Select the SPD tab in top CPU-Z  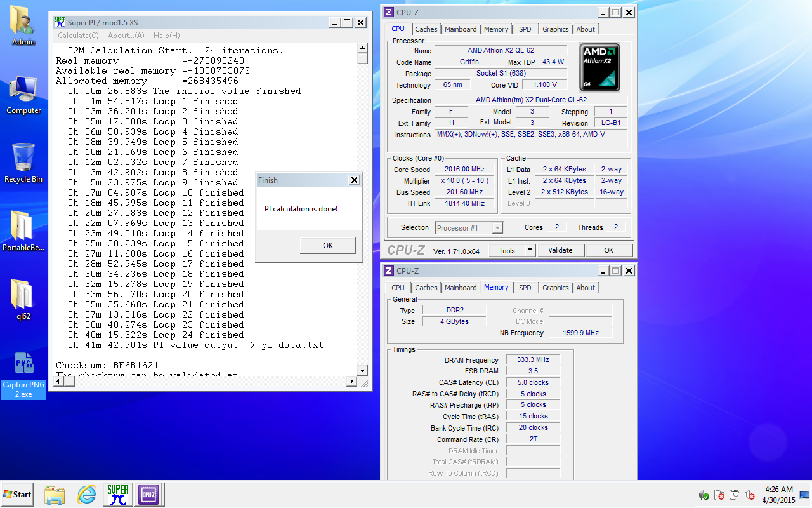pyautogui.click(x=525, y=29)
